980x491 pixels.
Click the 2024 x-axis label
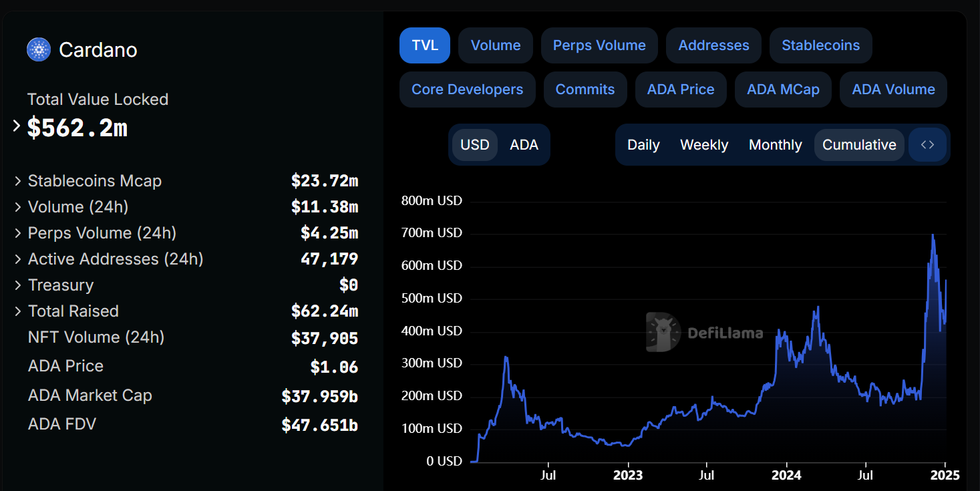[x=786, y=476]
